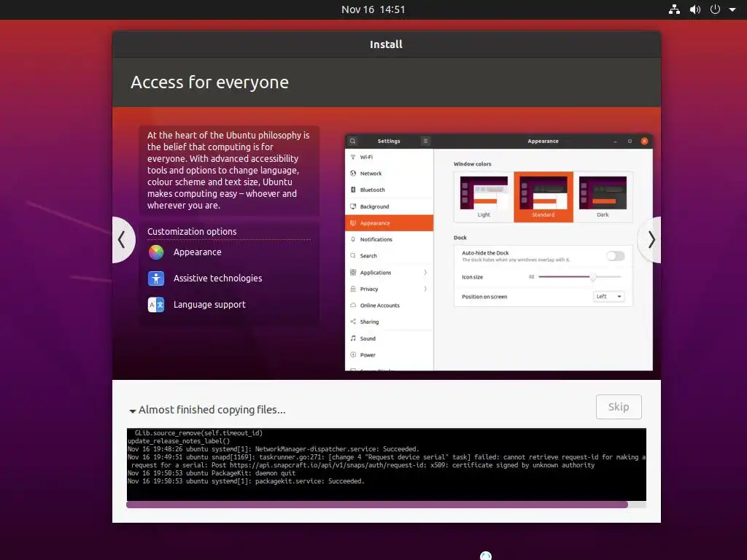This screenshot has height=560, width=747.
Task: Click the power icon in top bar
Action: point(715,9)
